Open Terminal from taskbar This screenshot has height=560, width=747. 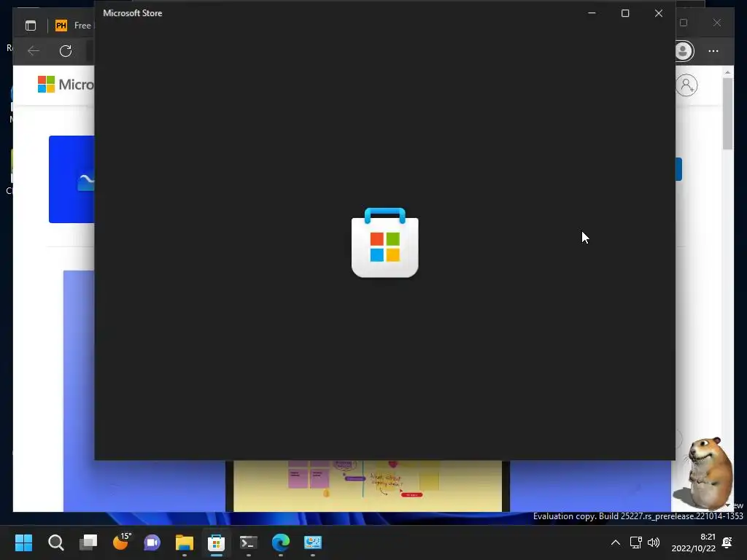click(x=248, y=542)
